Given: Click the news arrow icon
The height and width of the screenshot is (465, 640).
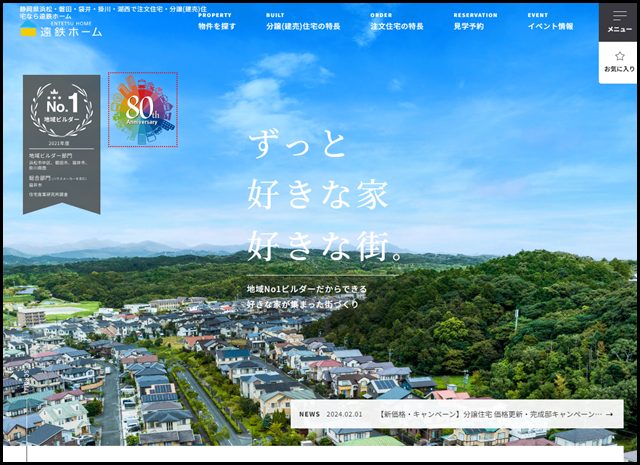Looking at the screenshot, I should (x=609, y=414).
